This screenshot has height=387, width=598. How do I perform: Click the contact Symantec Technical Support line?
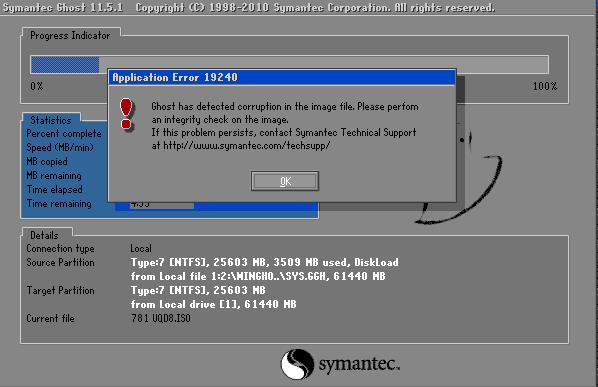click(x=283, y=133)
